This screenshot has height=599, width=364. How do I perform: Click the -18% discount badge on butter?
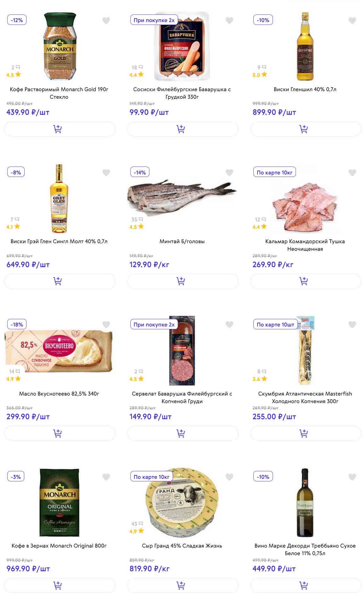tap(17, 325)
